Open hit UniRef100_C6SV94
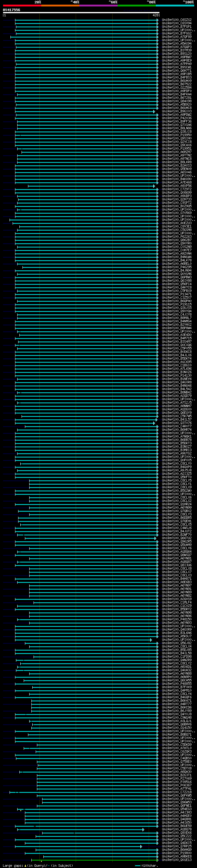197x868 pixels. [x=177, y=23]
